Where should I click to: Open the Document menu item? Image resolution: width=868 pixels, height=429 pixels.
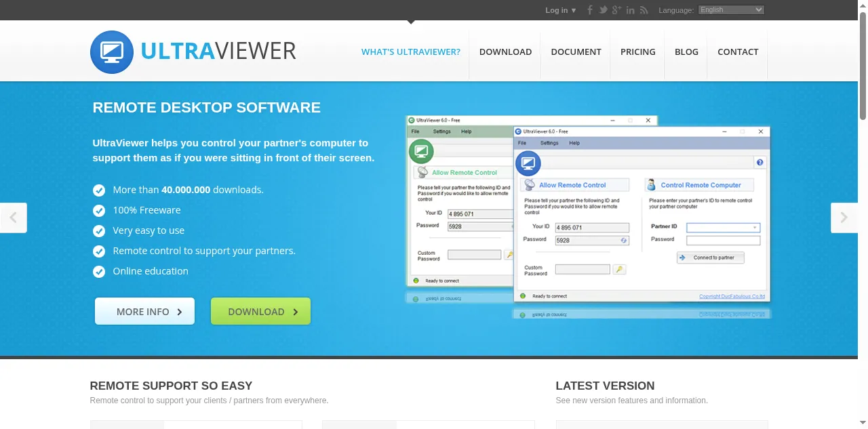coord(576,52)
